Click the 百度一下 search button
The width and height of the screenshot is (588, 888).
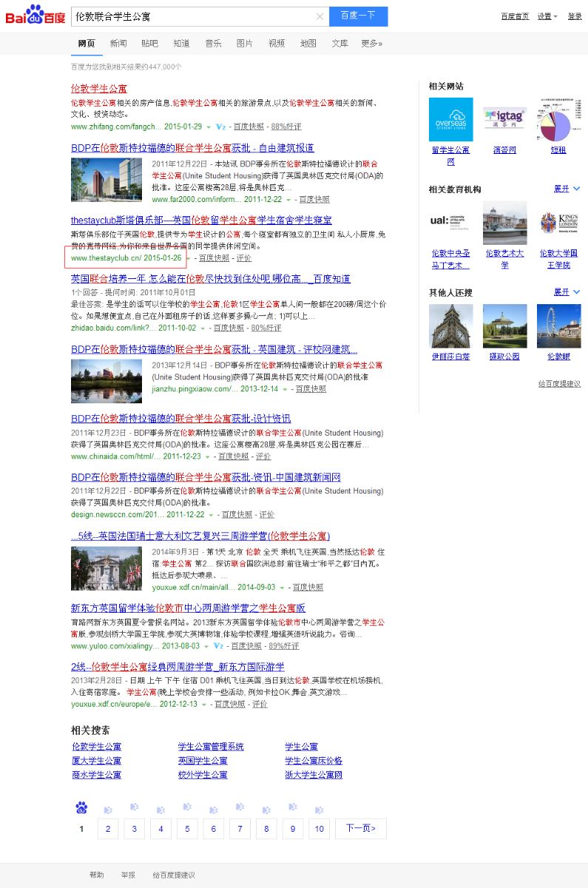coord(358,16)
